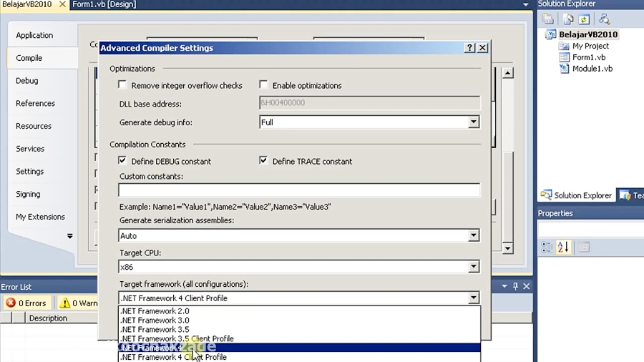Switch to BelajarVB2010 document tab
644x362 pixels.
click(x=27, y=4)
